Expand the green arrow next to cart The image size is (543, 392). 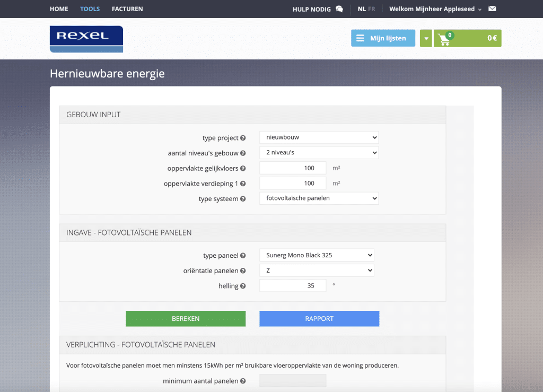(426, 39)
